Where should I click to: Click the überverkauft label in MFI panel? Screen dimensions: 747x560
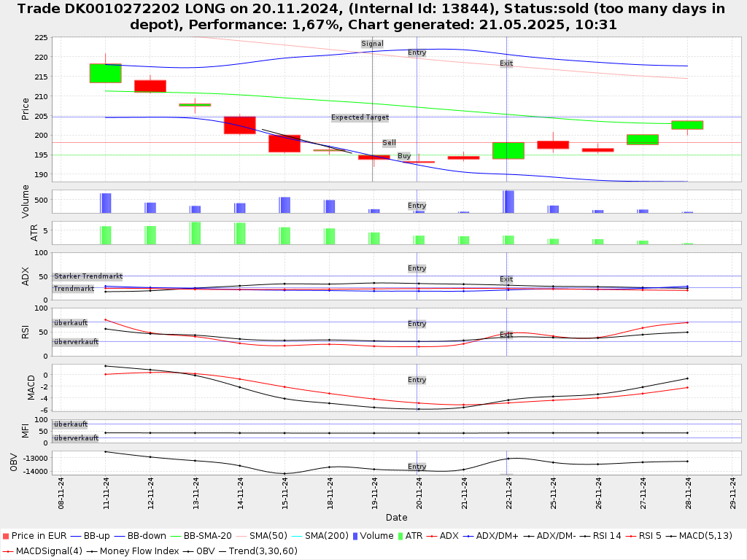76,438
